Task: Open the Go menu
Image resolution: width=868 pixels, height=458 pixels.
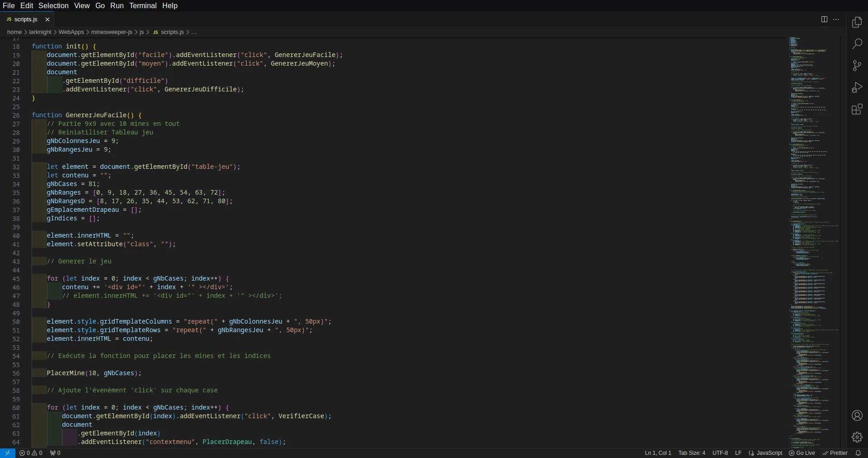Action: click(x=100, y=5)
